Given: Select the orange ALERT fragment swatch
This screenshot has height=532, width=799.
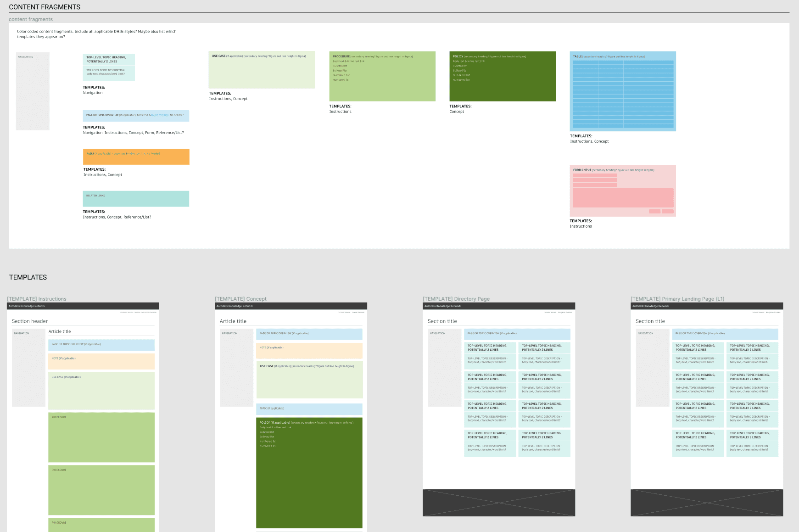Looking at the screenshot, I should tap(136, 157).
